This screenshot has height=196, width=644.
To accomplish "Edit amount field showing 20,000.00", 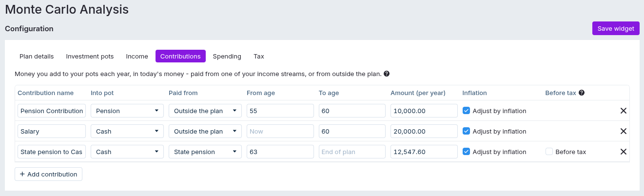I will point(424,131).
